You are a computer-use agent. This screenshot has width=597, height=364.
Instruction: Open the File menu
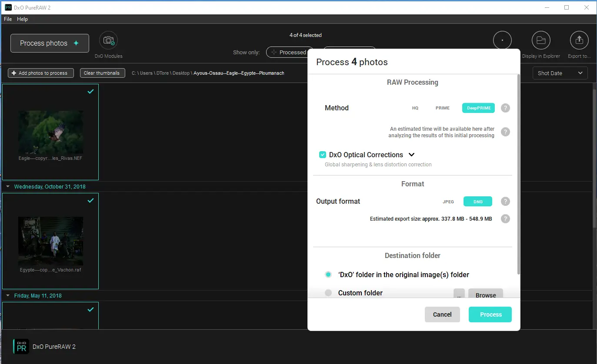pyautogui.click(x=8, y=19)
